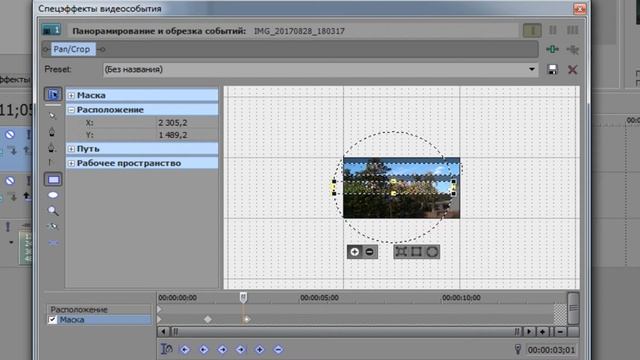The height and width of the screenshot is (360, 640).
Task: Click the playhead marker on keyframe ruler
Action: [x=243, y=298]
